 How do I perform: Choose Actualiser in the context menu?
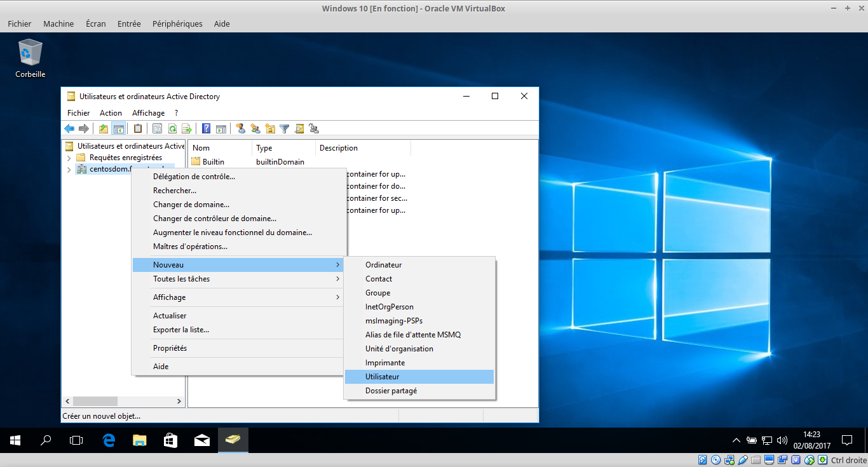[x=238, y=316]
